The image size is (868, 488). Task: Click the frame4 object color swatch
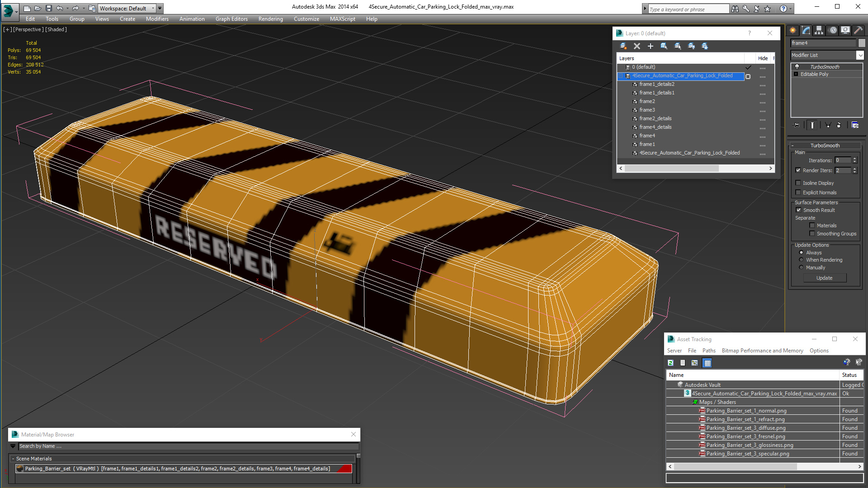point(862,43)
